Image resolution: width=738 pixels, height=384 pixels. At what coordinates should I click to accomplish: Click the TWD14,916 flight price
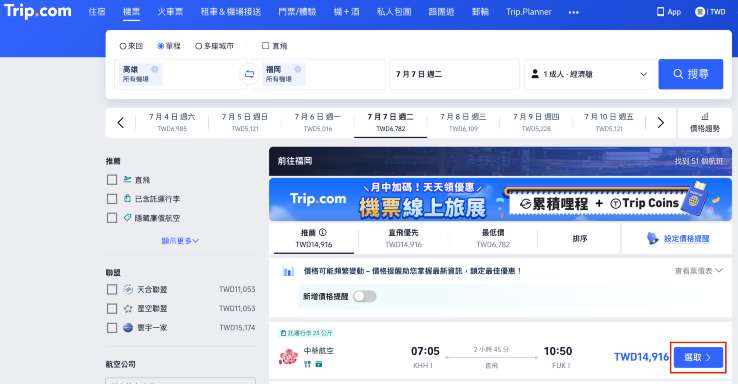tap(641, 357)
